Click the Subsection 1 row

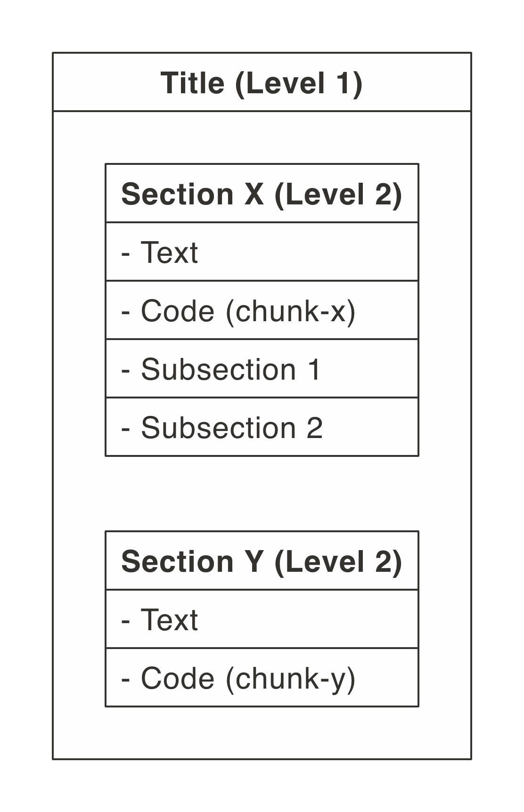point(262,369)
